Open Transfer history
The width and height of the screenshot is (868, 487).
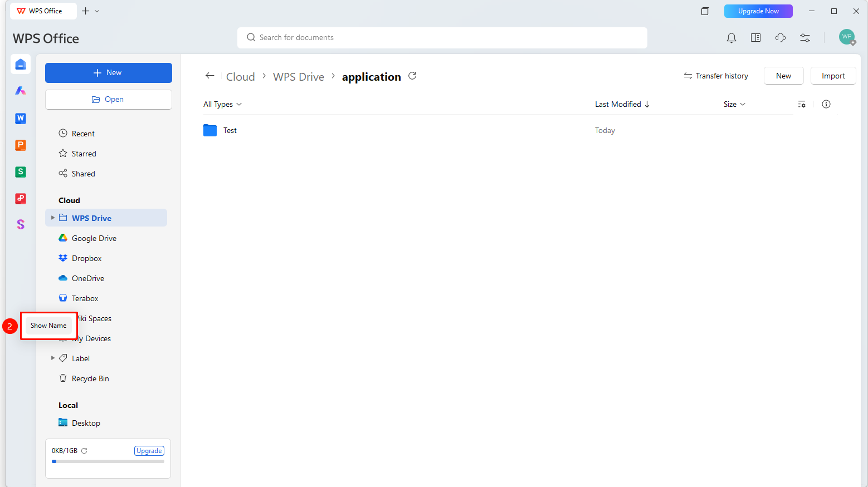pyautogui.click(x=716, y=76)
